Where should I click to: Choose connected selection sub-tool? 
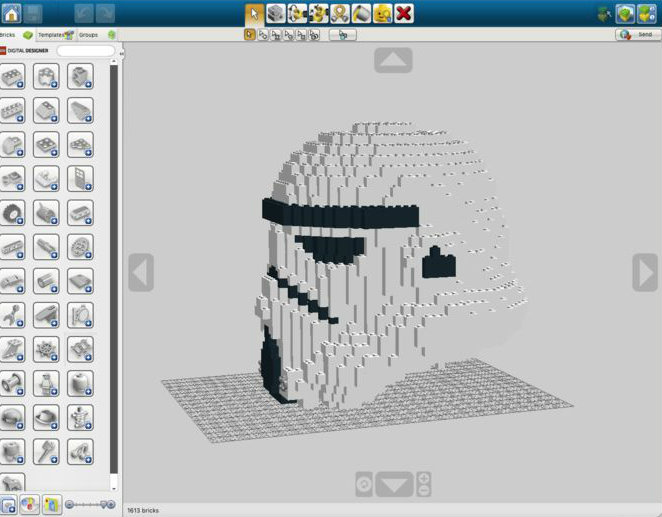click(x=276, y=35)
